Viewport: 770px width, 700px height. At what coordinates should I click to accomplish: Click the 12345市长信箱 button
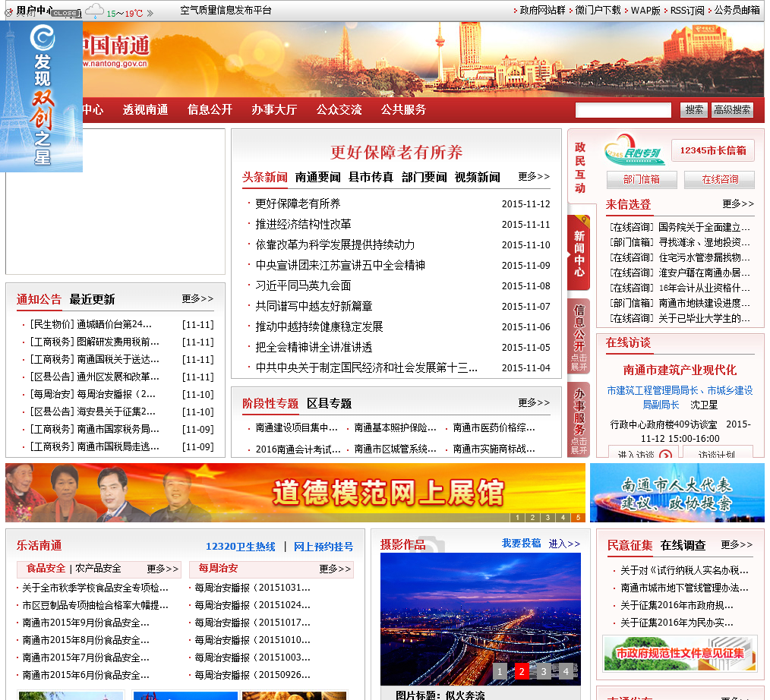tap(712, 150)
